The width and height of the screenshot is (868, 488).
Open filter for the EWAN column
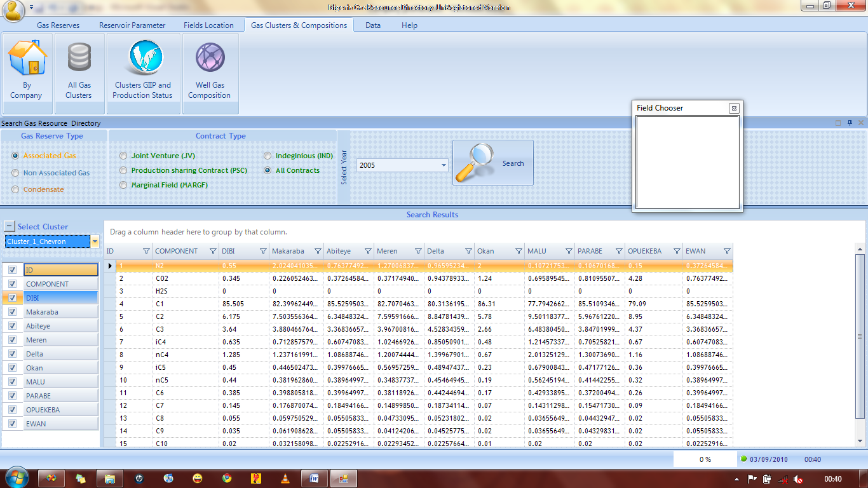727,251
